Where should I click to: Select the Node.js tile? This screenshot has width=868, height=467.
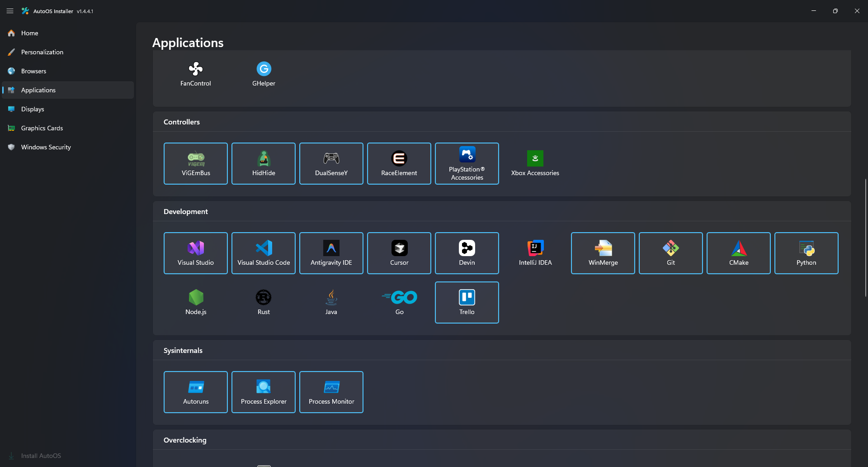(x=196, y=302)
